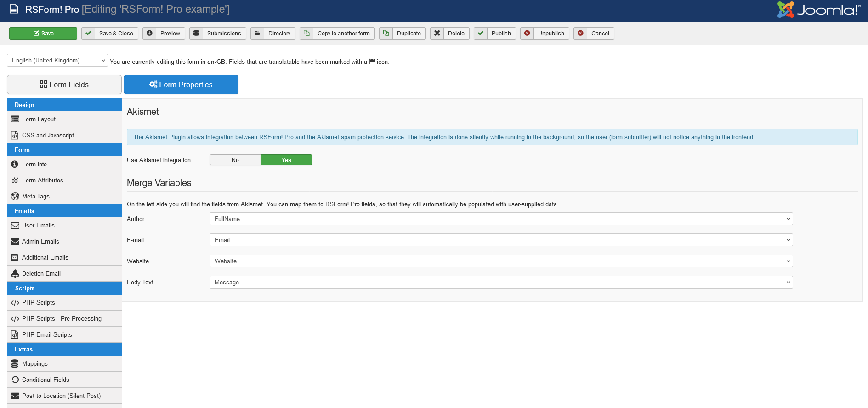
Task: Click the Duplicate copy icon
Action: [x=386, y=34]
